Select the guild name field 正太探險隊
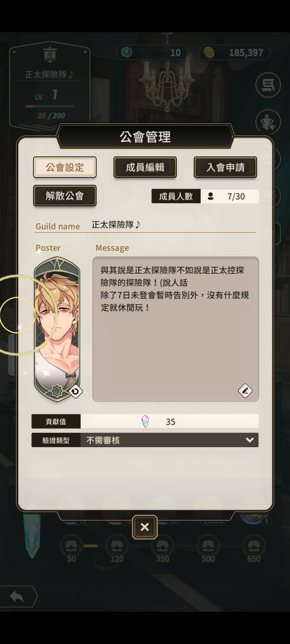Viewport: 290px width, 644px height. [x=174, y=225]
